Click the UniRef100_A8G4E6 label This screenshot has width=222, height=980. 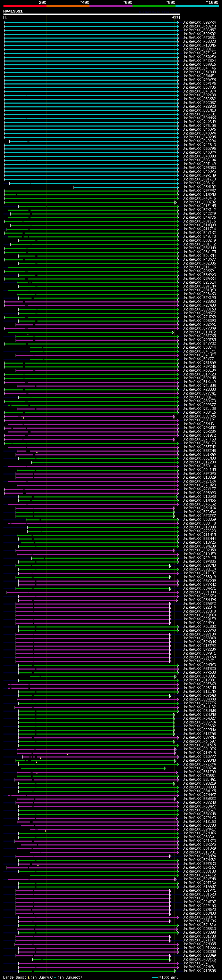(x=199, y=412)
